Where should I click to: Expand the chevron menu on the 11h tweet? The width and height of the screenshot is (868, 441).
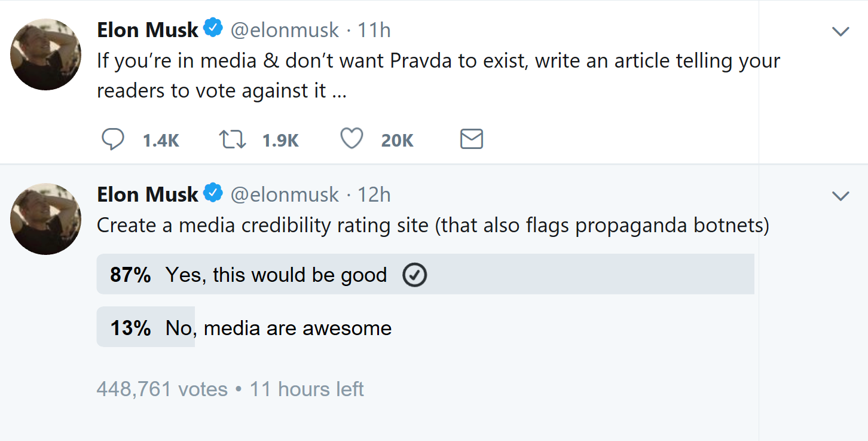pyautogui.click(x=841, y=32)
